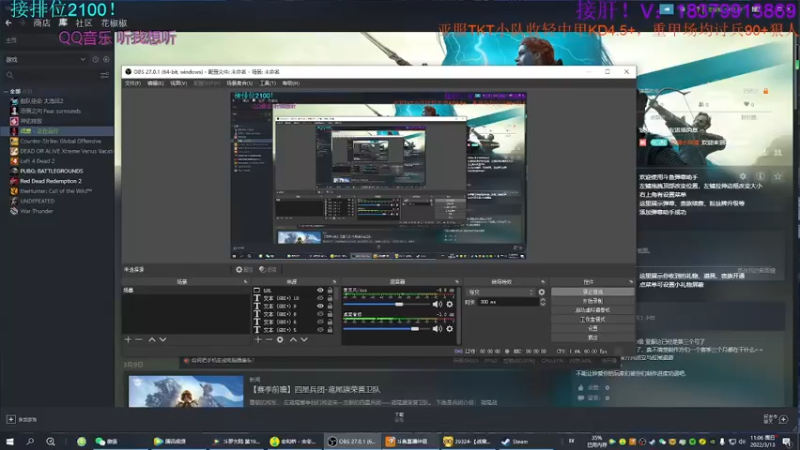Pop out the Scenes dock panel
This screenshot has width=800, height=450.
click(245, 282)
